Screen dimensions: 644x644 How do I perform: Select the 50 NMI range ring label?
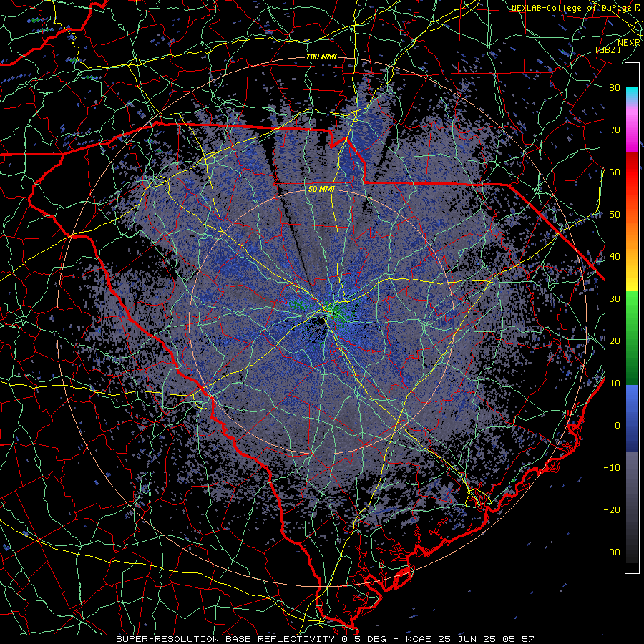(x=321, y=190)
